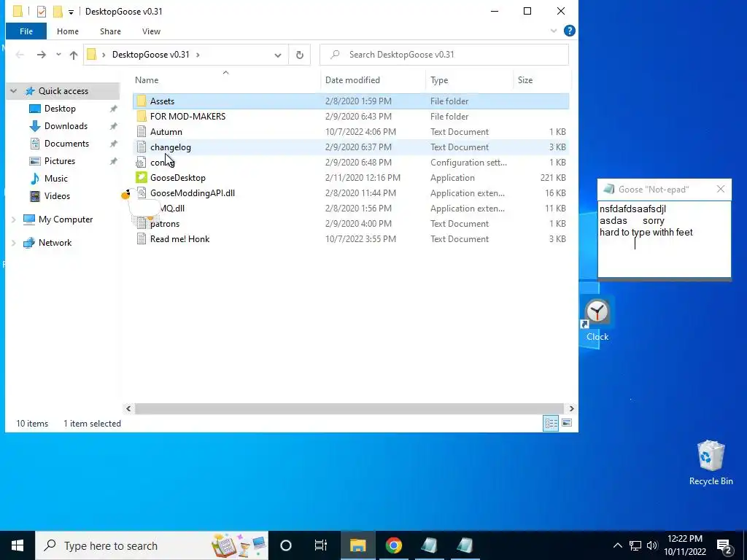Open the notification center icon
The image size is (747, 560).
pyautogui.click(x=724, y=545)
